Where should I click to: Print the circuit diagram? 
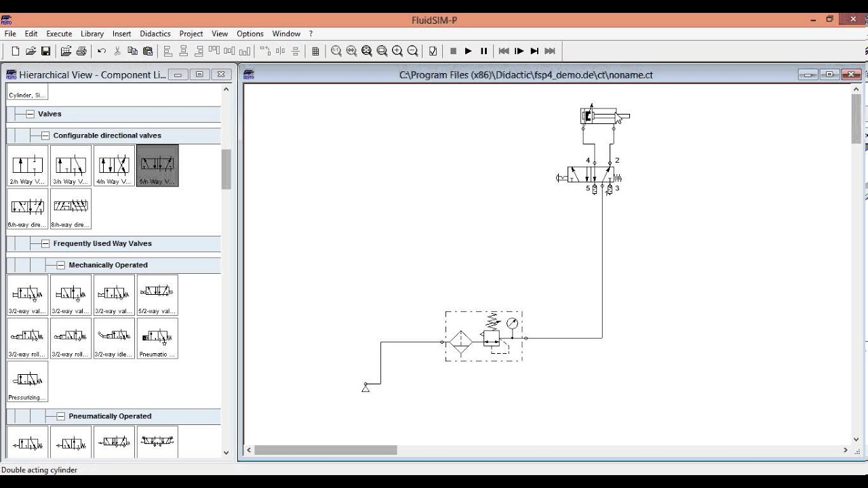81,51
